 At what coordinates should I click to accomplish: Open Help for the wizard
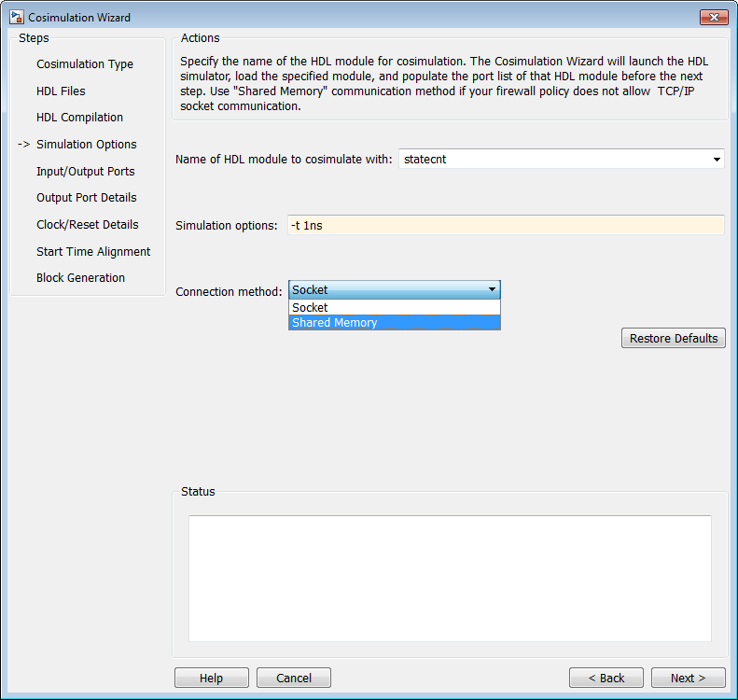tap(212, 678)
